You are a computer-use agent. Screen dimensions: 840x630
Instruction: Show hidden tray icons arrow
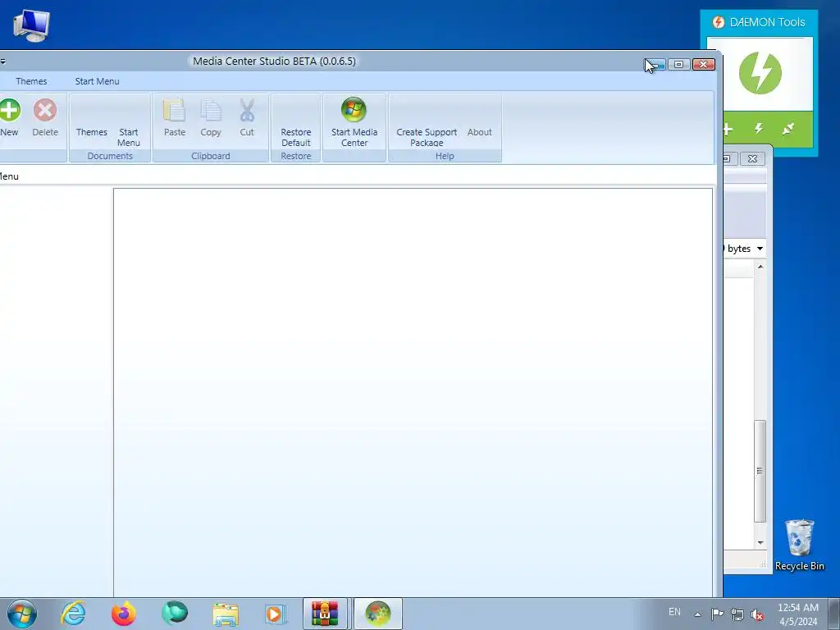pos(697,614)
